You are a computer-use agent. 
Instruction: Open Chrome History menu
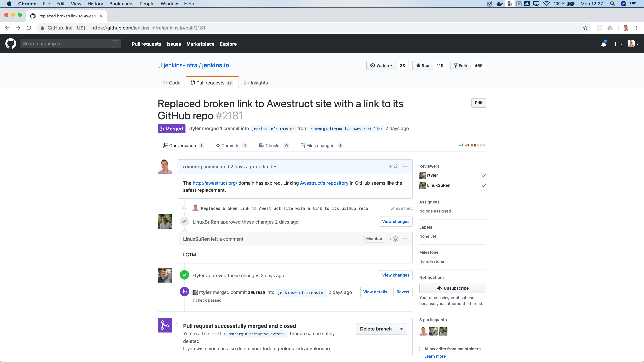click(95, 4)
